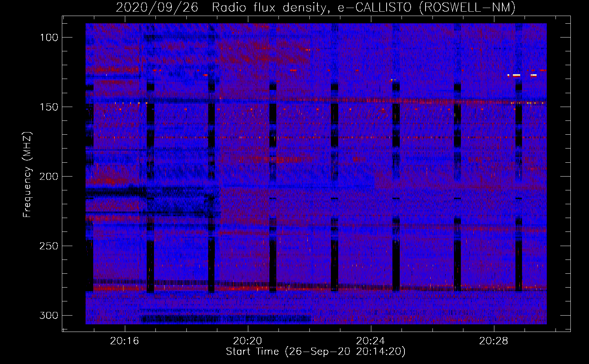
Task: Click the 20:24 time tick label
Action: (371, 341)
